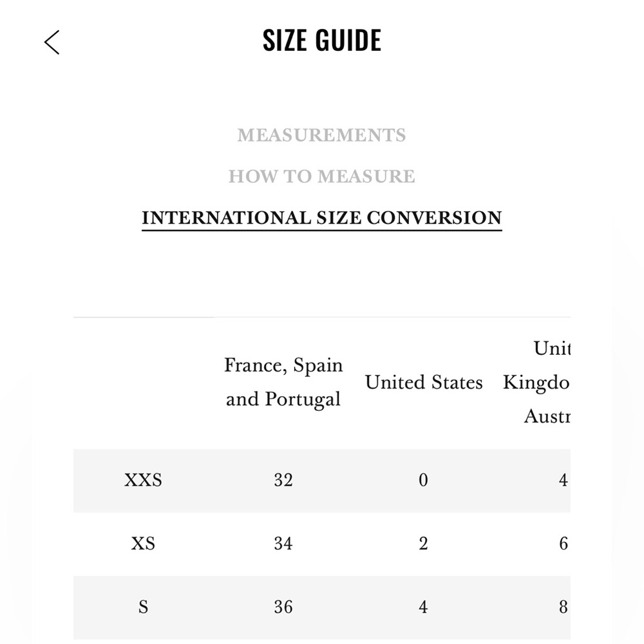Click United States size 4 in S row
Image resolution: width=644 pixels, height=644 pixels.
click(x=424, y=607)
